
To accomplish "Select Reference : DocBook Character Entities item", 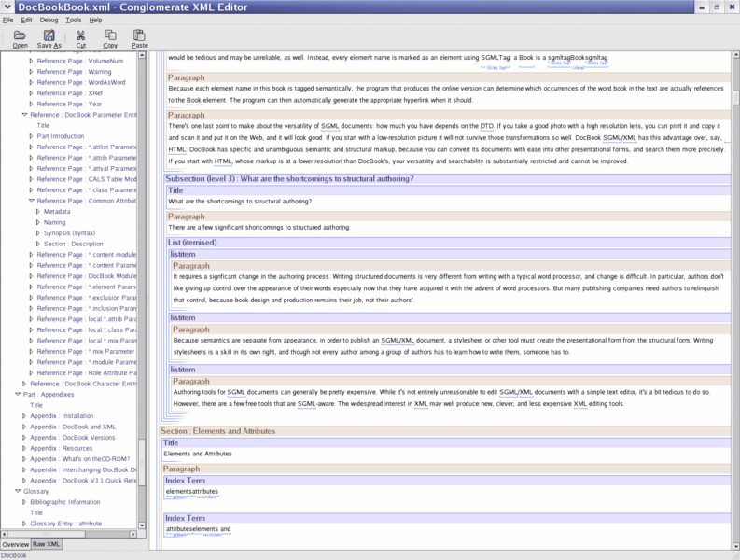I will pos(84,384).
